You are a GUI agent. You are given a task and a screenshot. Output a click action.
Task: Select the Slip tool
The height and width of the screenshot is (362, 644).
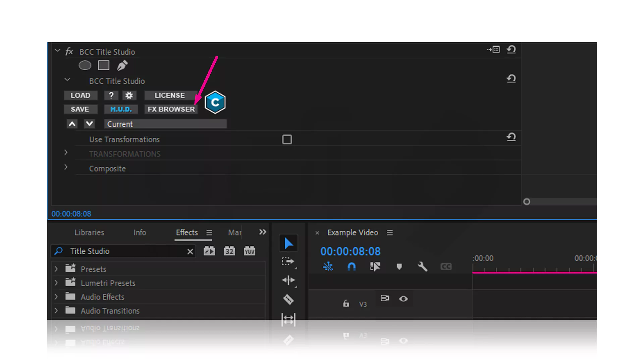pyautogui.click(x=288, y=319)
